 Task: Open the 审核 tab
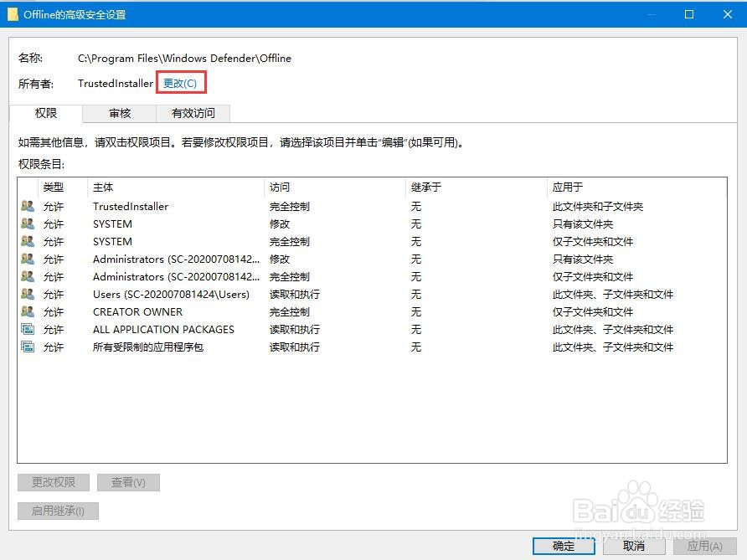(120, 113)
